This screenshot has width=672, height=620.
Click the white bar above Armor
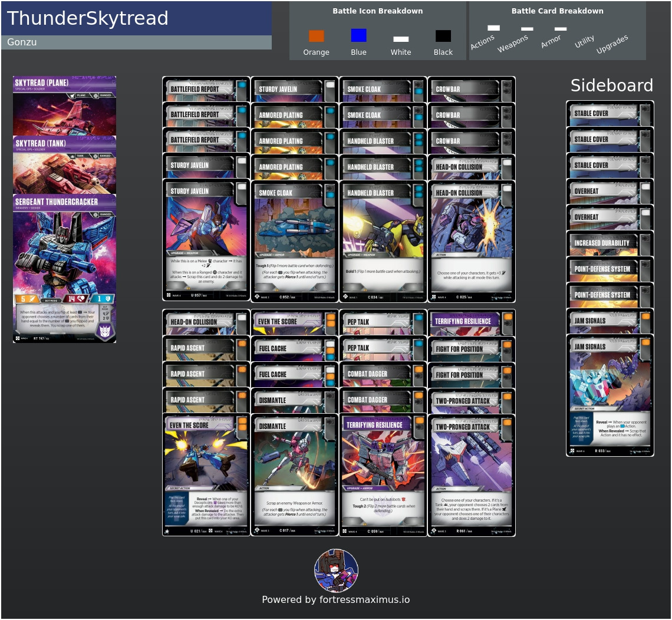[561, 29]
